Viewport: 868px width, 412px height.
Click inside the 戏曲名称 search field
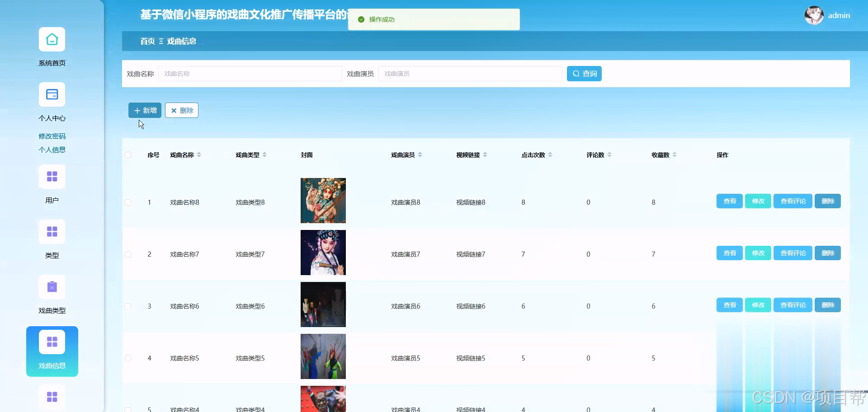[250, 73]
